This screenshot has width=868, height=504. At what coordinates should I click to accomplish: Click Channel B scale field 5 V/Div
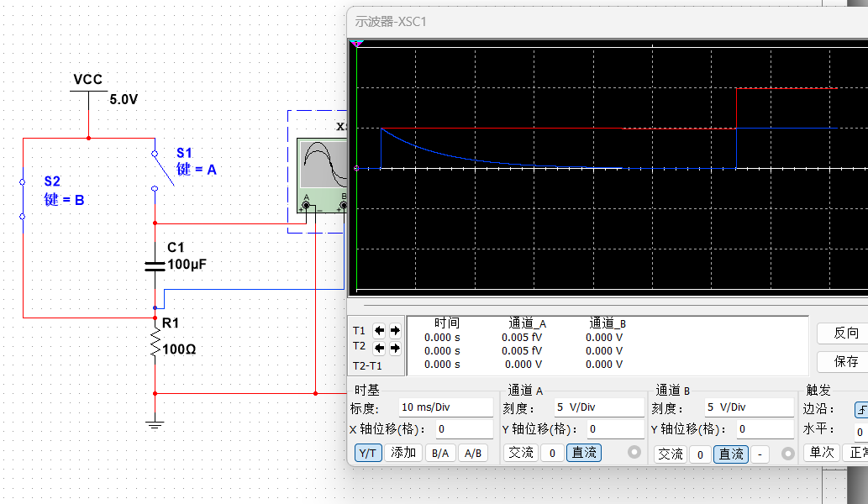(x=749, y=407)
